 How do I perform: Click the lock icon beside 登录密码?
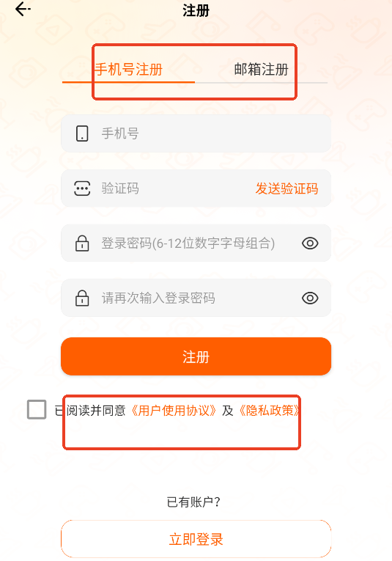82,243
